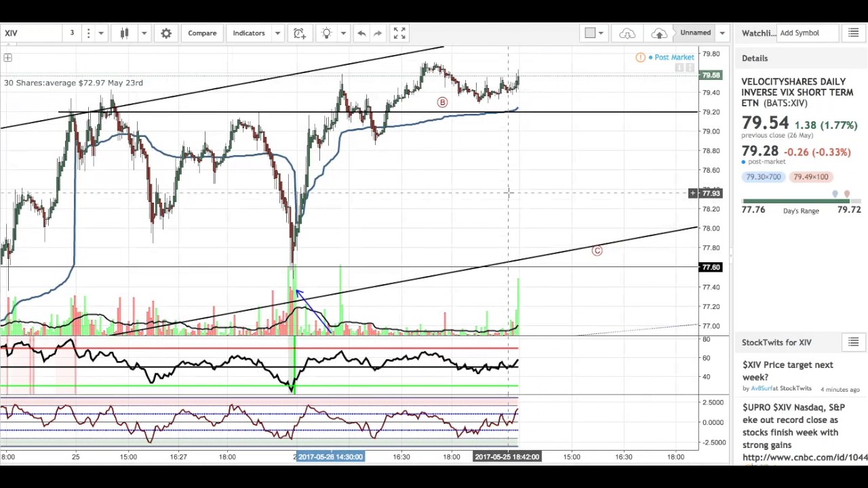Viewport: 868px width, 488px height.
Task: Expand the time interval dropdown arrow
Action: click(x=101, y=33)
